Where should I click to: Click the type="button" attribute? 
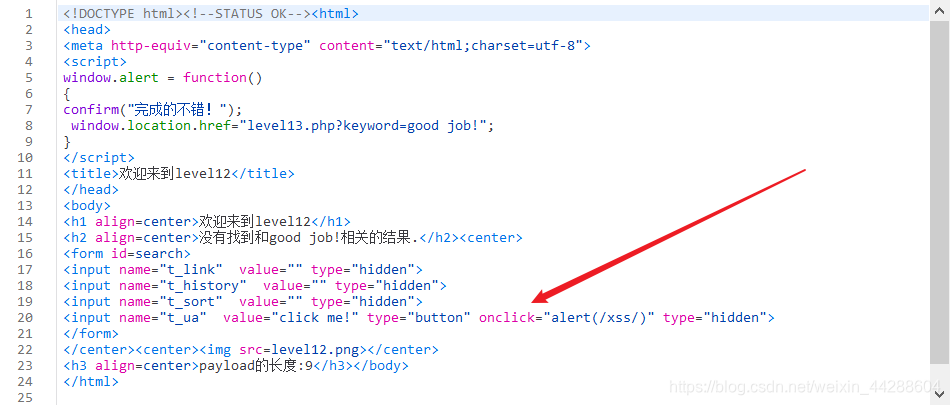pos(419,318)
